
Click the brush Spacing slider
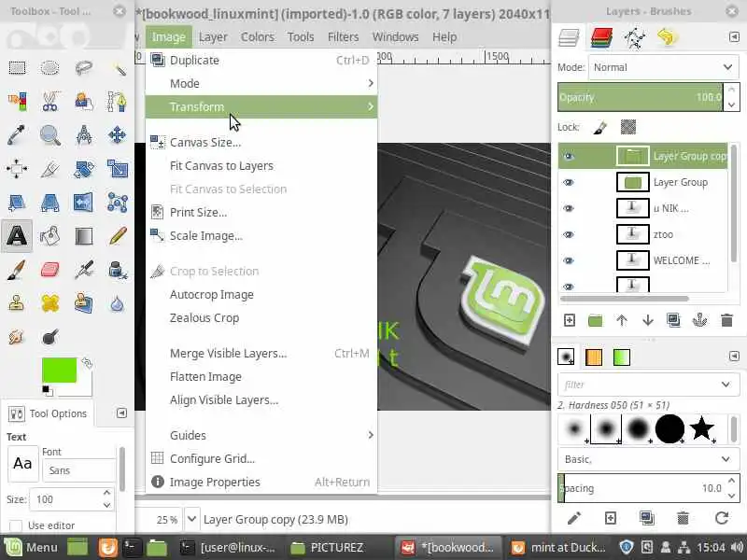coord(641,488)
